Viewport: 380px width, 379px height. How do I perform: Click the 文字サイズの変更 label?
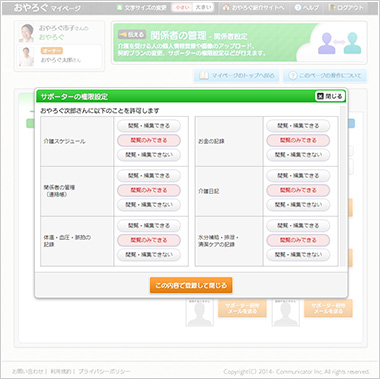coord(145,7)
